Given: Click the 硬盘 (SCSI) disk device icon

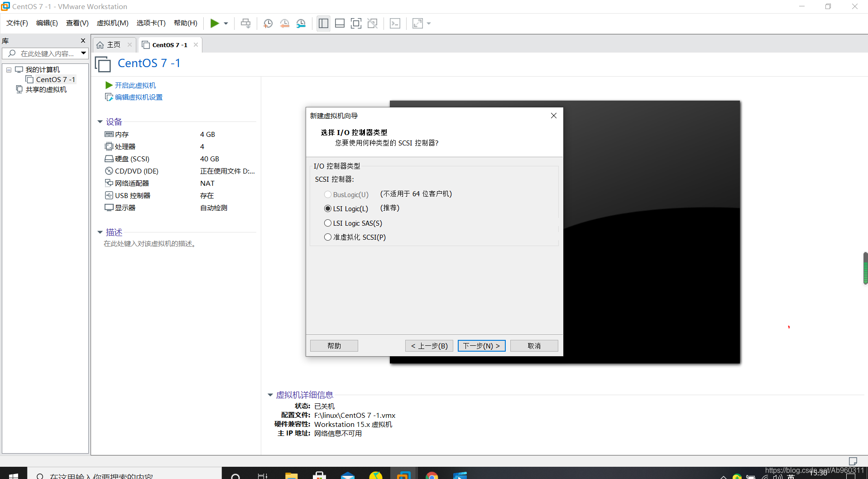Looking at the screenshot, I should coord(109,159).
